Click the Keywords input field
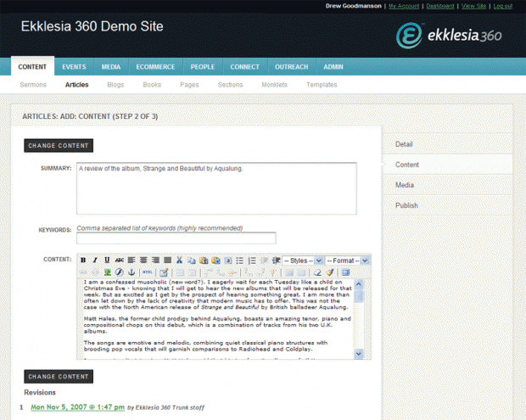The image size is (526, 420). [176, 238]
